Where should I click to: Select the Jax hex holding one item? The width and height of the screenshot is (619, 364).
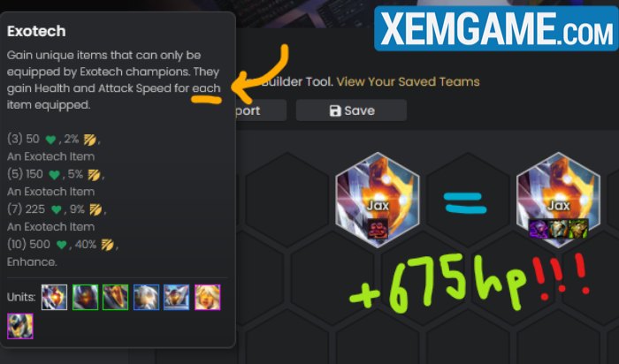click(x=378, y=200)
